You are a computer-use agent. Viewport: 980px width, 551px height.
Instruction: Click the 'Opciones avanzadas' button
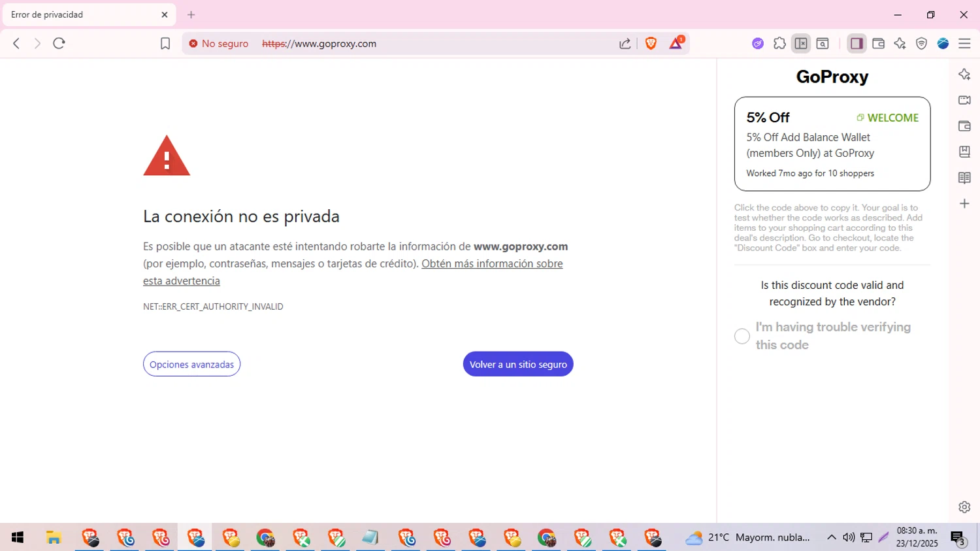191,364
